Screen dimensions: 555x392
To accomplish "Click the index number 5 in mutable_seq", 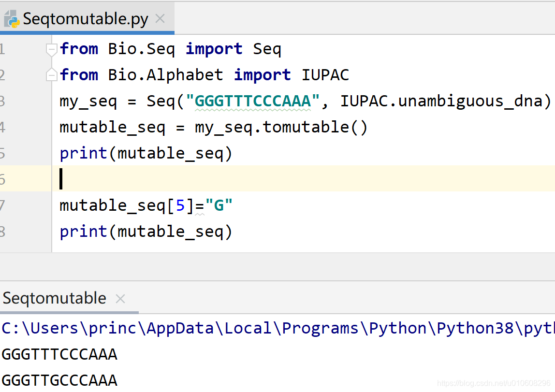I will point(180,205).
